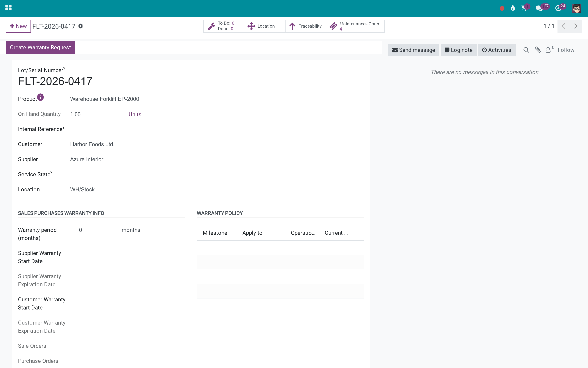588x368 pixels.
Task: Click the Milestone column header
Action: point(215,233)
